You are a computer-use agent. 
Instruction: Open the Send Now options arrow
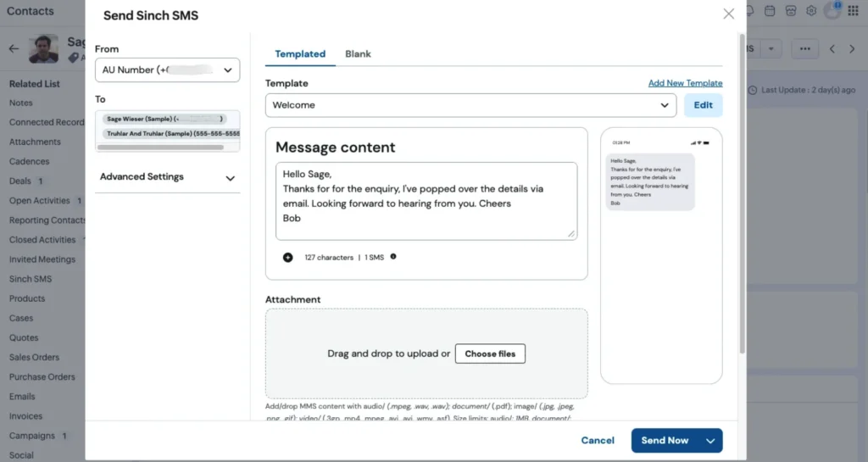coord(710,441)
